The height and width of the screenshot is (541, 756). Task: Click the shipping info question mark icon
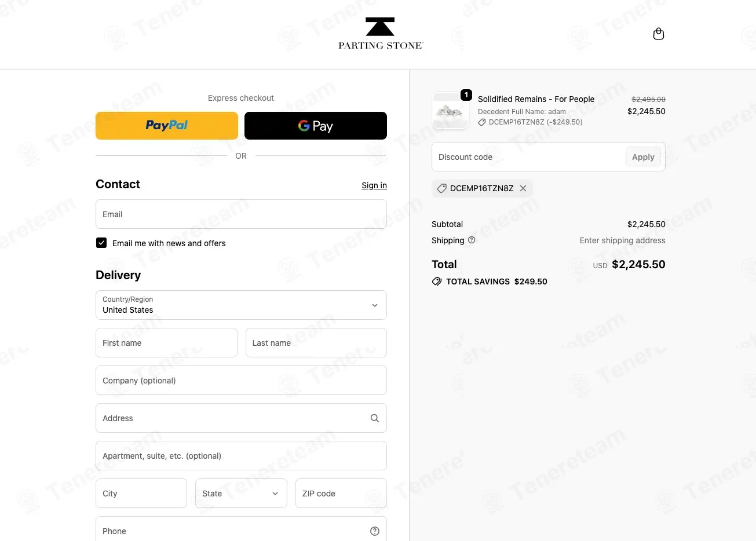(472, 240)
